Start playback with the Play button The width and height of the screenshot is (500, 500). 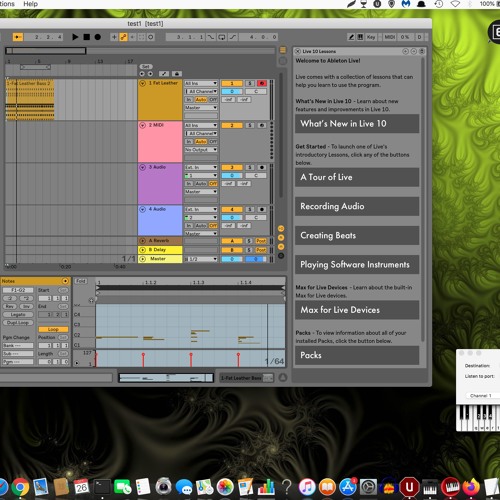click(x=75, y=37)
